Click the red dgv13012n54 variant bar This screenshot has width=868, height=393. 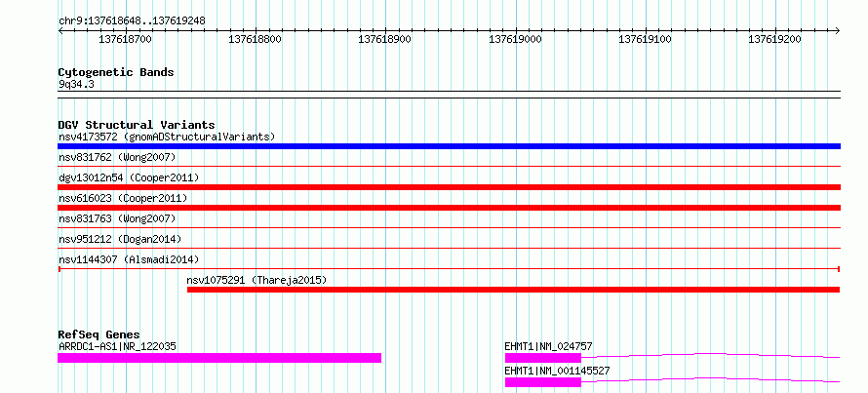[x=449, y=187]
